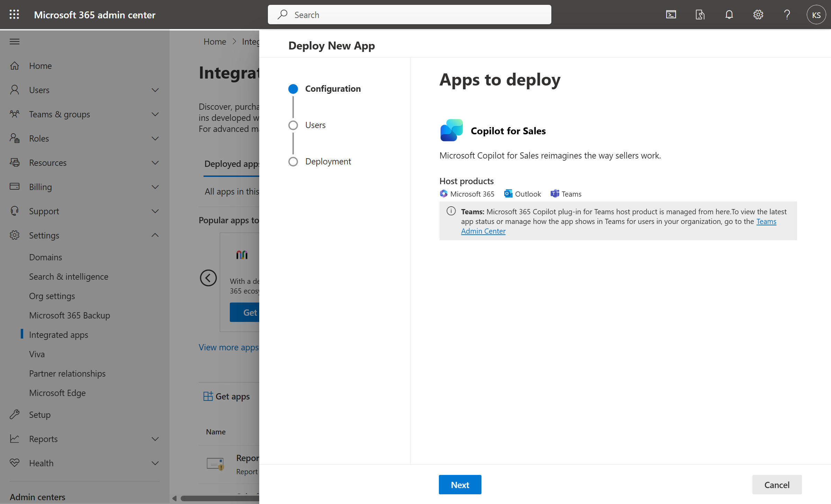
Task: Click the notification bell icon
Action: (730, 14)
